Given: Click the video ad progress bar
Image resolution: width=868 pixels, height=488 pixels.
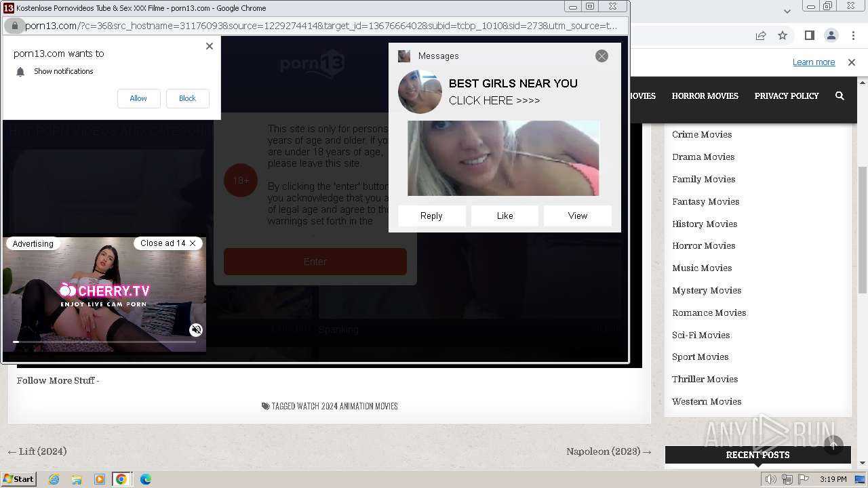Looking at the screenshot, I should pyautogui.click(x=104, y=342).
